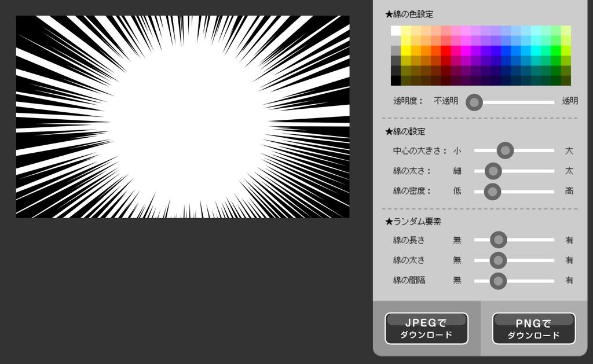The width and height of the screenshot is (593, 364).
Task: Click the 低 label of the density slider
Action: pyautogui.click(x=457, y=191)
